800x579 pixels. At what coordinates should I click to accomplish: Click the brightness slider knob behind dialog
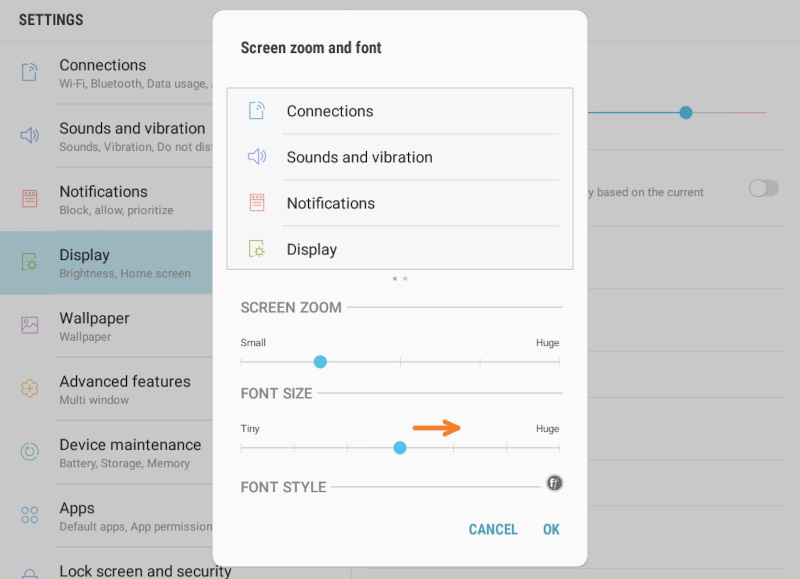[686, 112]
